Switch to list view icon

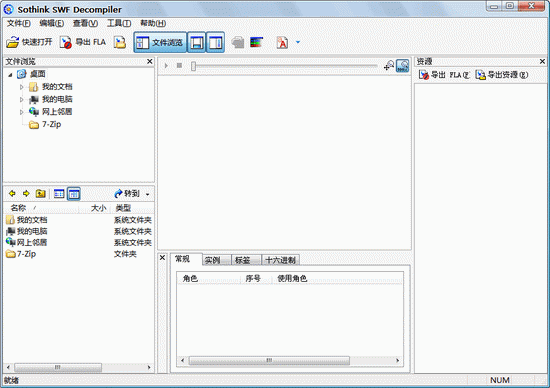coord(59,194)
